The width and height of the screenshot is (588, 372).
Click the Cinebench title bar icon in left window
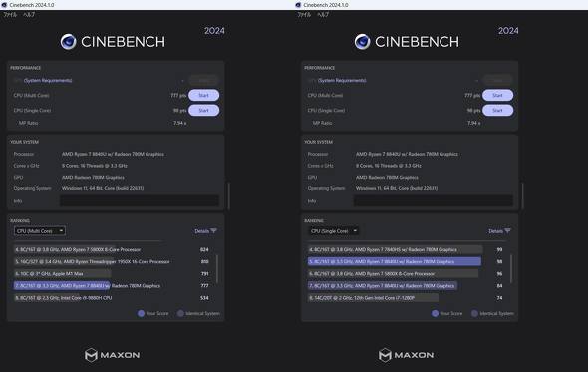[4, 5]
